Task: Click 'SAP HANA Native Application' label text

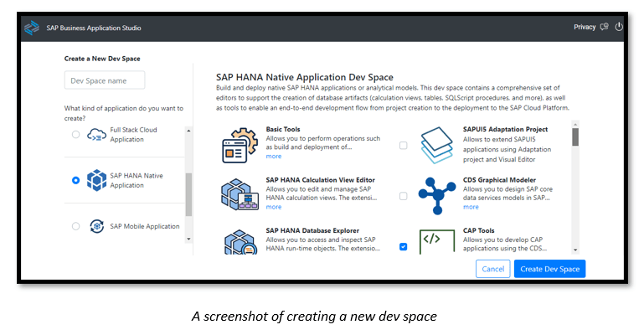Action: (137, 180)
